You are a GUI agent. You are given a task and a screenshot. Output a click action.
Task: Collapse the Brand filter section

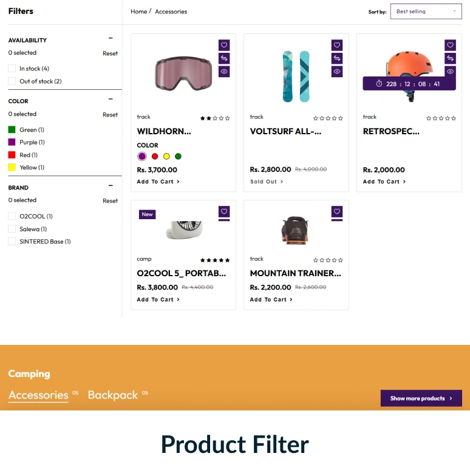coord(111,186)
